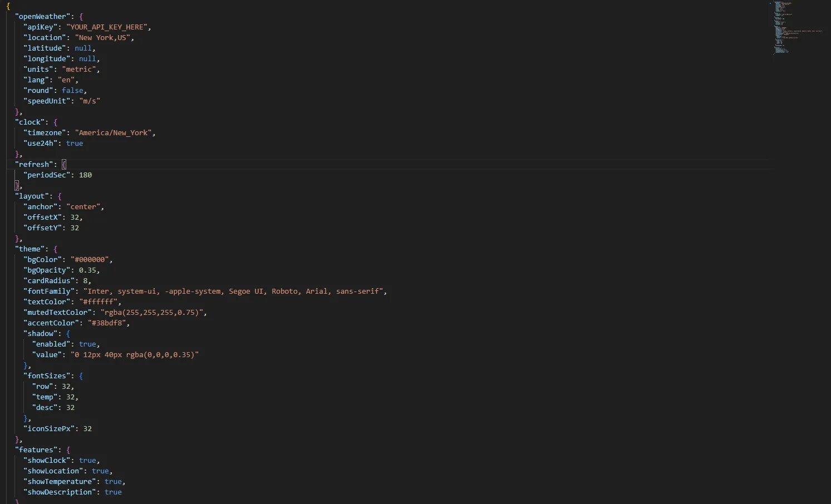
Task: Click the true value of use24h
Action: 74,143
